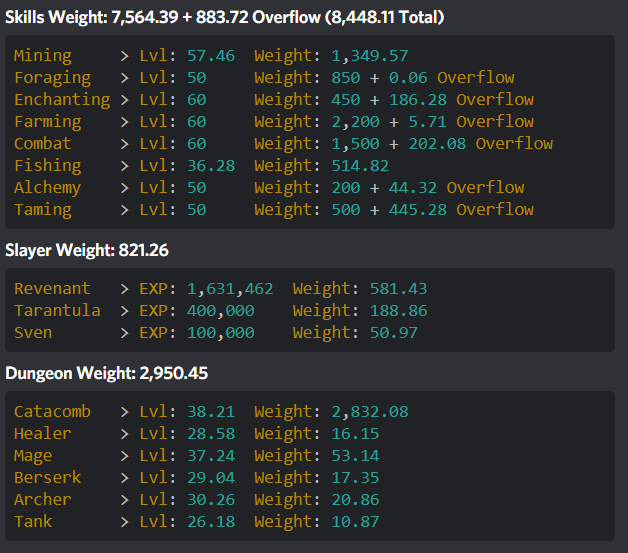Select the Revenant EXP value 1,631,462
This screenshot has height=553, width=628.
click(230, 289)
